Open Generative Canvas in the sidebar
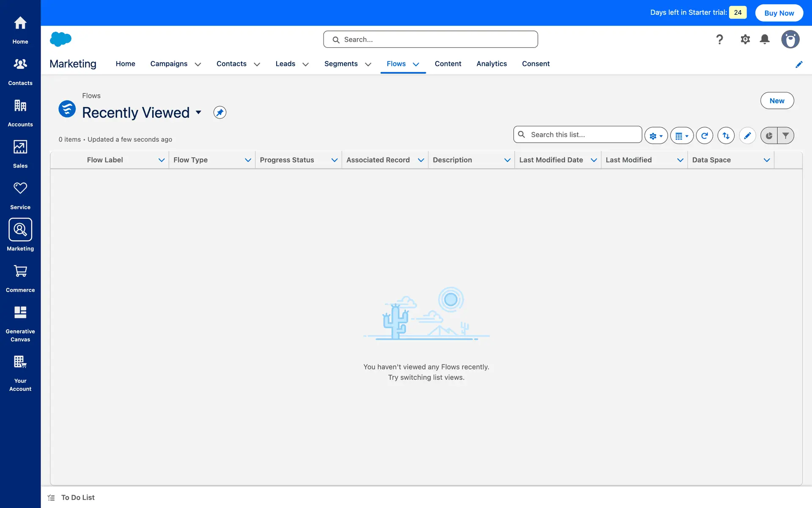The width and height of the screenshot is (812, 508). point(20,323)
